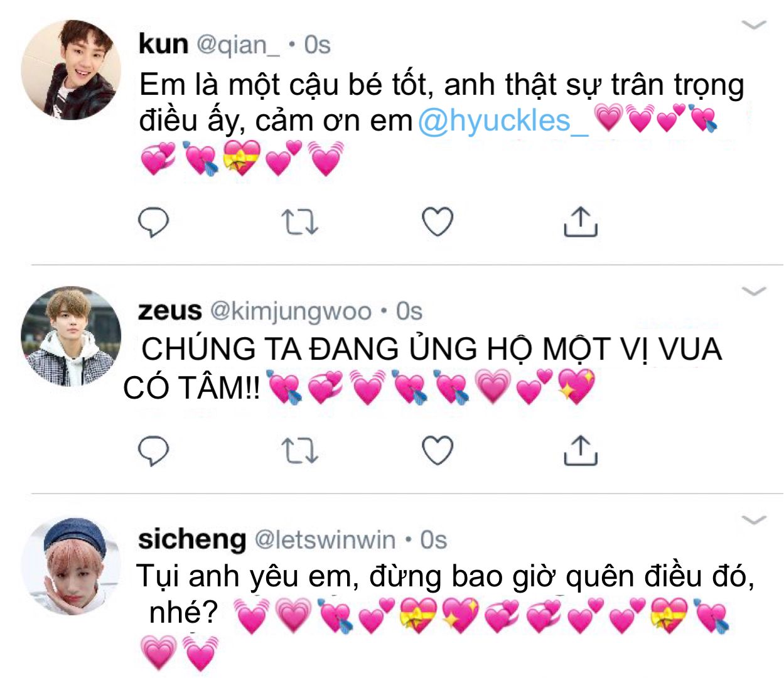Open the @kimjungwoo handle
This screenshot has width=784, height=678.
pos(291,311)
